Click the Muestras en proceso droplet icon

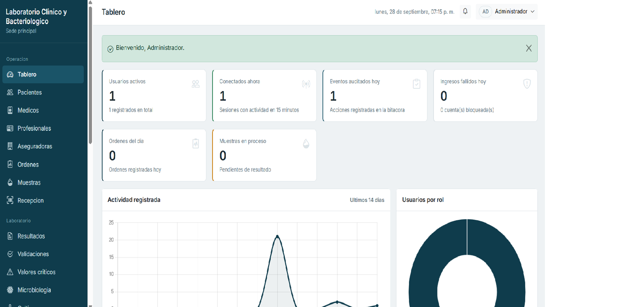pyautogui.click(x=306, y=144)
